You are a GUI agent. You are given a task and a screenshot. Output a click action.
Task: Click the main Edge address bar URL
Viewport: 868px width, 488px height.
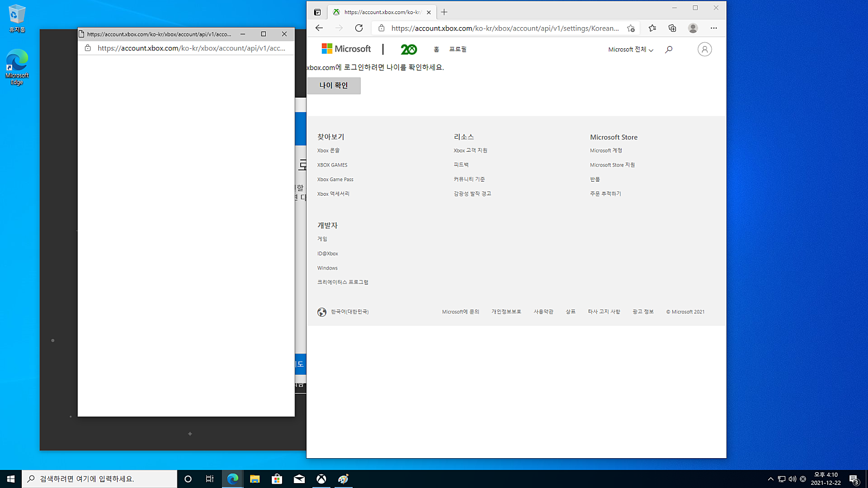pyautogui.click(x=505, y=28)
